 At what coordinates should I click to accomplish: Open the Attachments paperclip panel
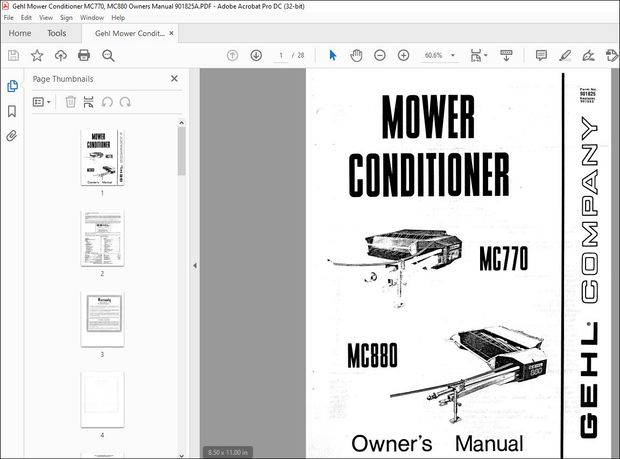[x=11, y=136]
